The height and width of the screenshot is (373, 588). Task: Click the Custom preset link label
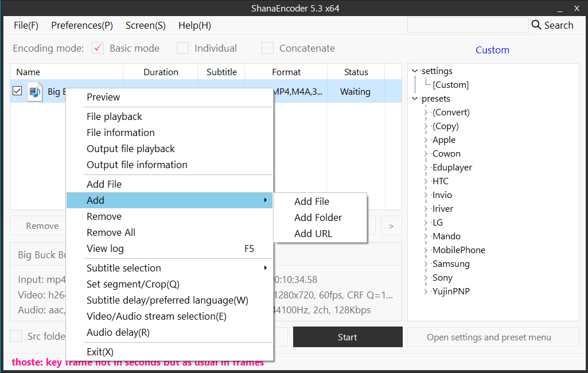point(492,50)
